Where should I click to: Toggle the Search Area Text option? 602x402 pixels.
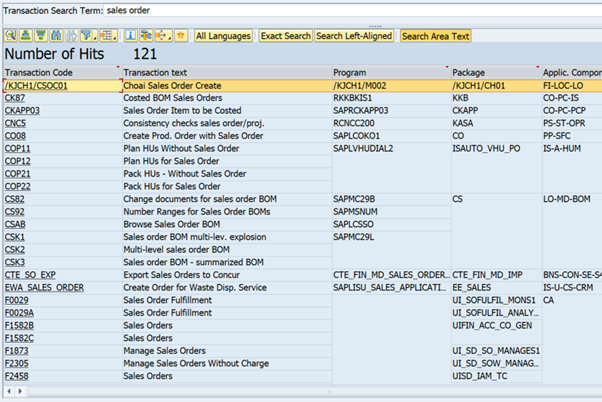(x=435, y=36)
